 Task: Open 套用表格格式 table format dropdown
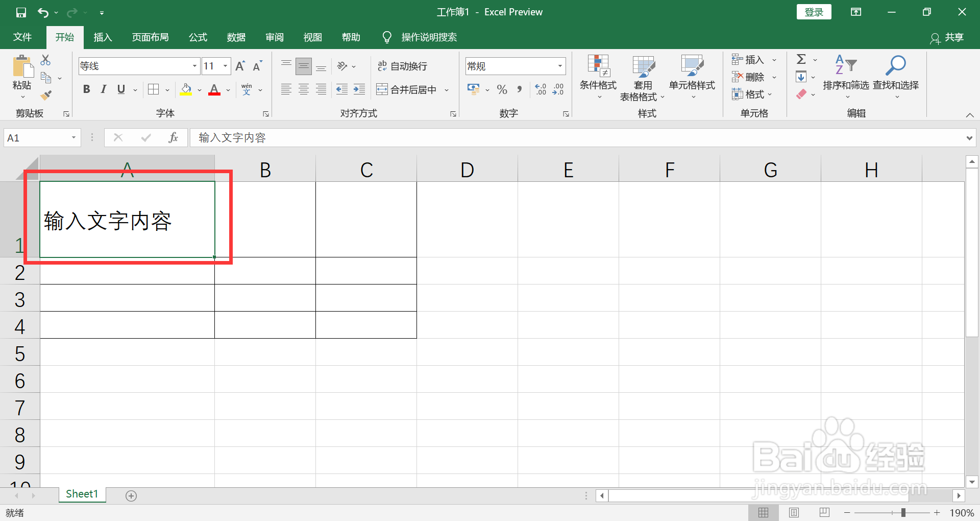(643, 77)
